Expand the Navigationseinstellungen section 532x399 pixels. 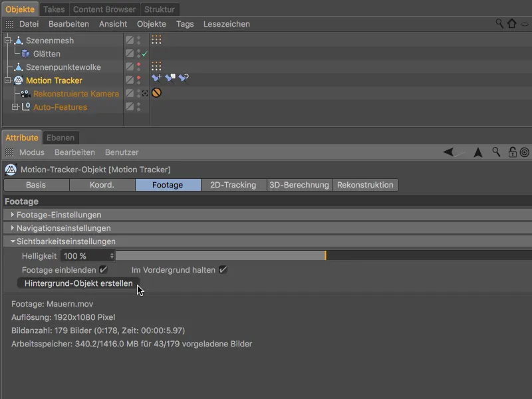(x=12, y=228)
